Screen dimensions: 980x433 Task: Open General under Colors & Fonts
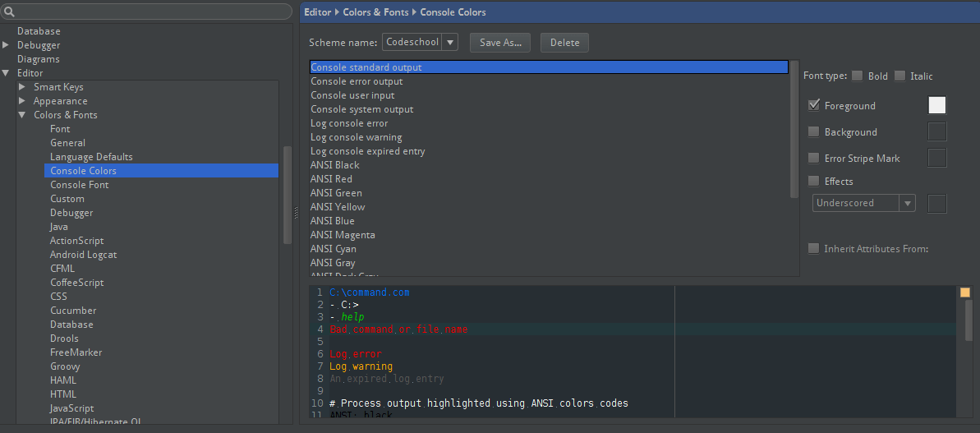click(x=67, y=142)
